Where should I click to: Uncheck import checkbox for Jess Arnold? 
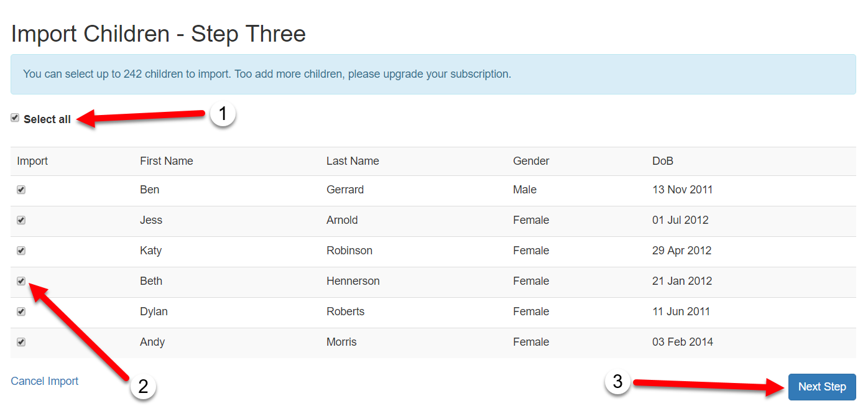[21, 220]
